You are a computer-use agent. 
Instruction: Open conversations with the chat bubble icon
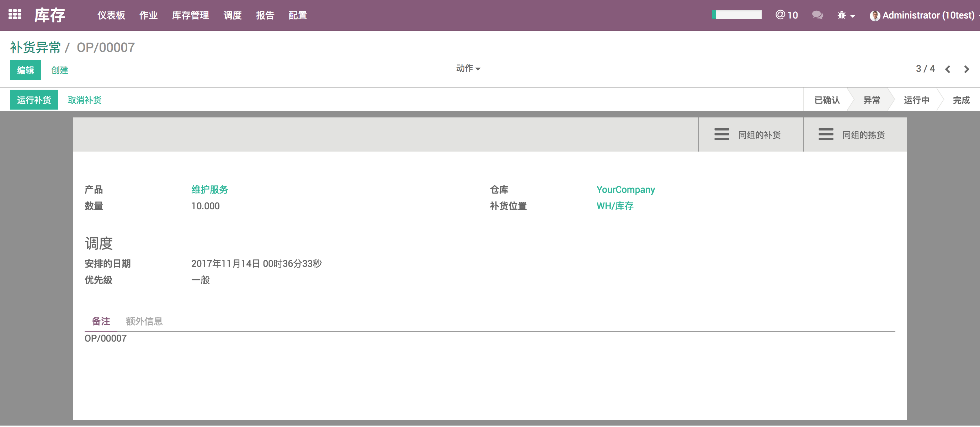817,15
